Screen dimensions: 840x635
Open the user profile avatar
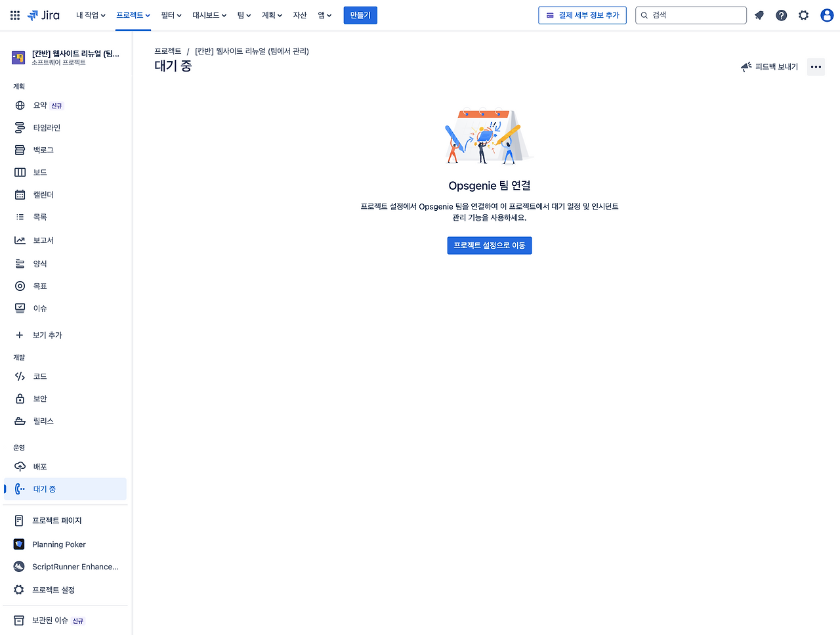coord(827,15)
